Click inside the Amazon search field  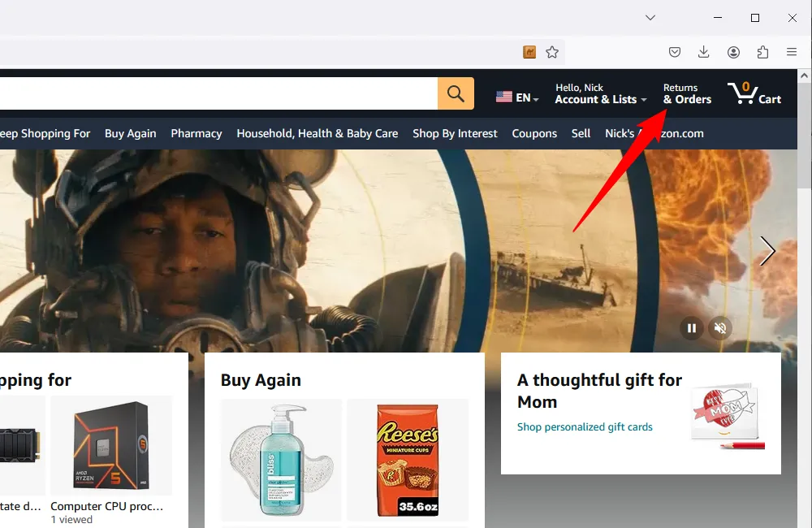tap(218, 93)
